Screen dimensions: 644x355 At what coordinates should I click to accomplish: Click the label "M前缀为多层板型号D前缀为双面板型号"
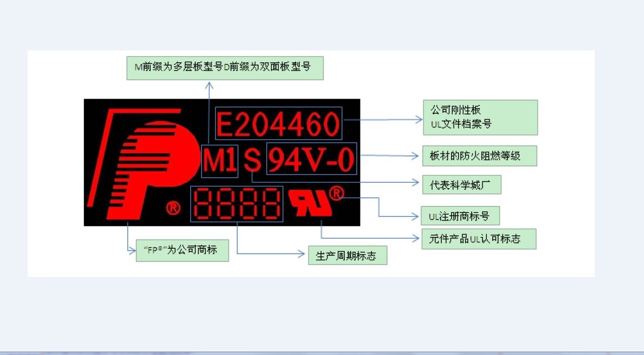click(224, 68)
